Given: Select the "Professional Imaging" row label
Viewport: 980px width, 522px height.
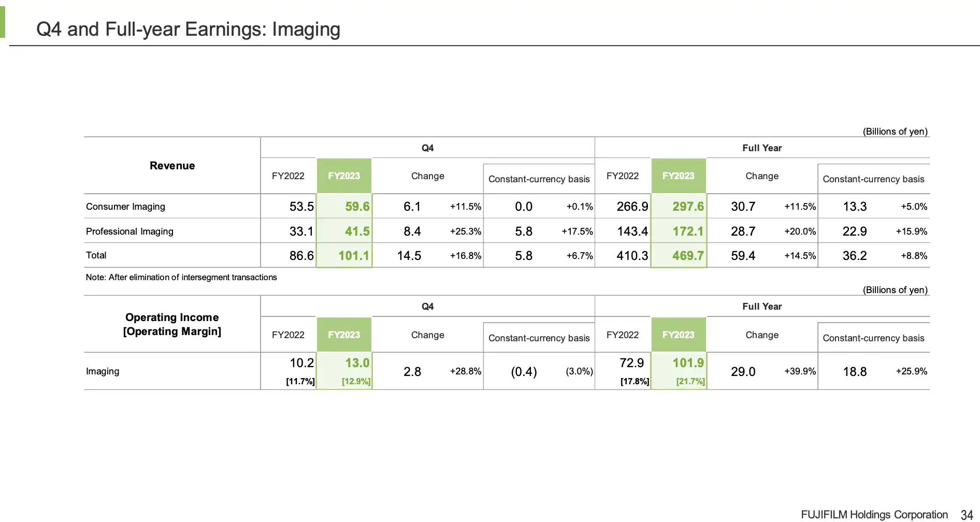Looking at the screenshot, I should 129,231.
